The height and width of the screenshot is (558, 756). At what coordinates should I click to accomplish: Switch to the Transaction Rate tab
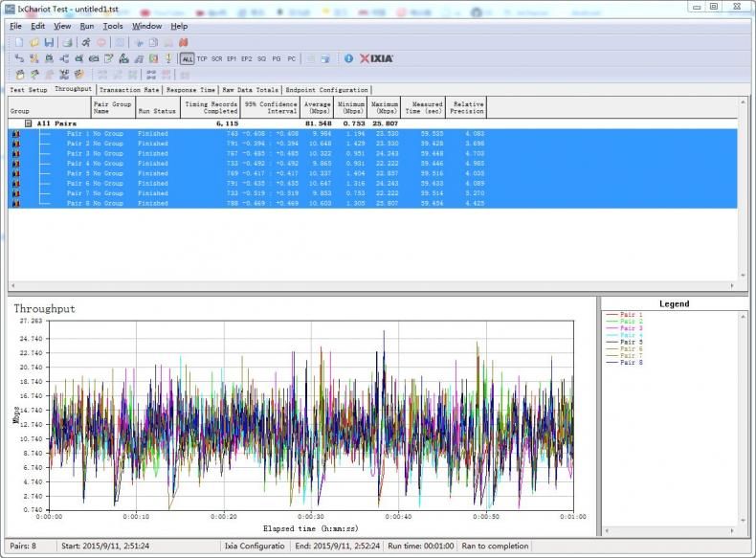point(129,90)
